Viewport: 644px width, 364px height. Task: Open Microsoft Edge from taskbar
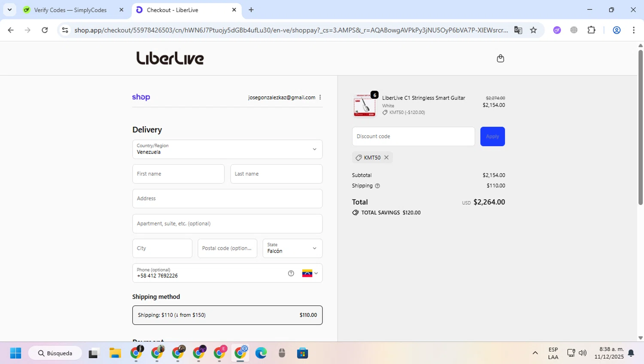(261, 353)
